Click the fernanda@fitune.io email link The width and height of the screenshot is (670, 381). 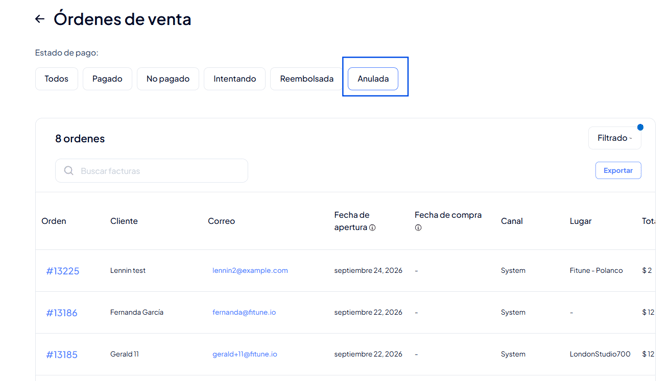coord(244,312)
